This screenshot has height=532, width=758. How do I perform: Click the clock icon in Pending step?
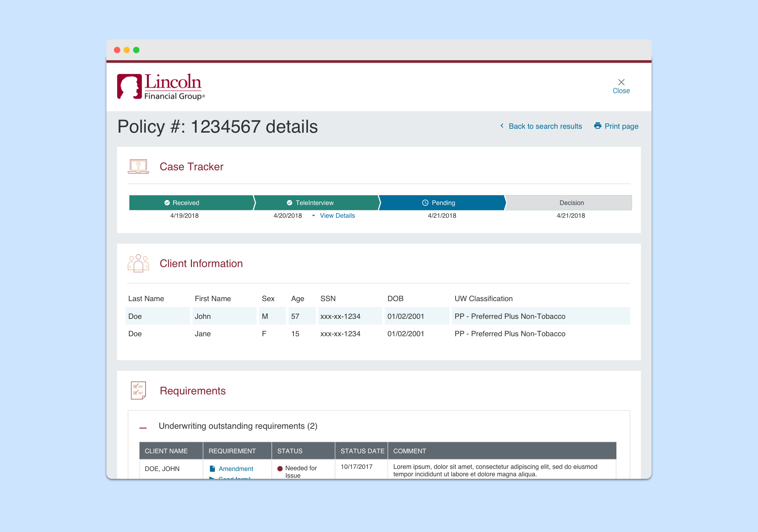coord(425,203)
